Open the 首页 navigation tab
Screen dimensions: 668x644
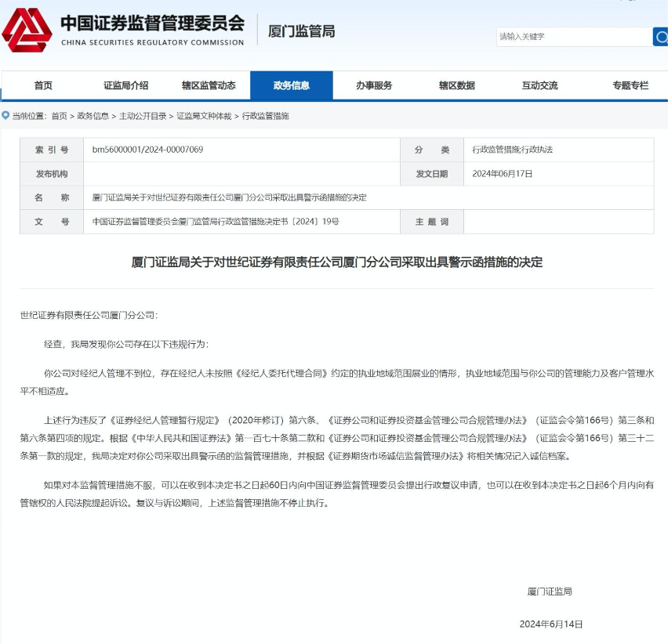[43, 85]
